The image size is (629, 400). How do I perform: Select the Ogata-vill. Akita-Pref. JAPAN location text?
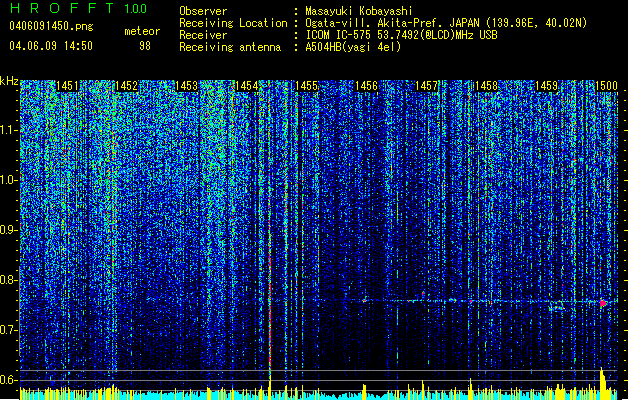pyautogui.click(x=446, y=23)
